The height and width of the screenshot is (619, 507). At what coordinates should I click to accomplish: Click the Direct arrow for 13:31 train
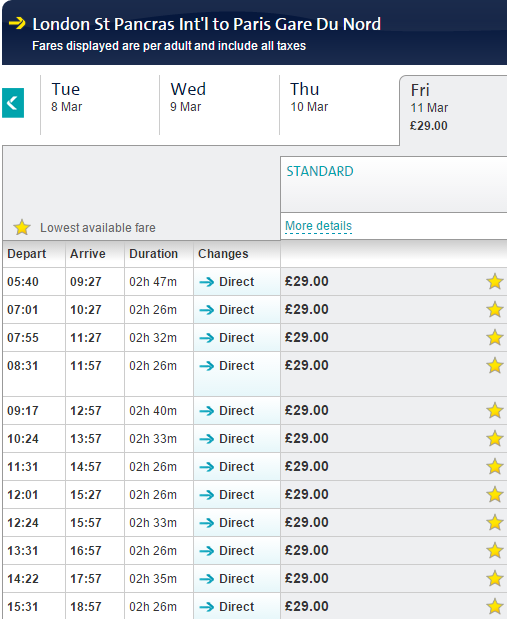pyautogui.click(x=207, y=551)
